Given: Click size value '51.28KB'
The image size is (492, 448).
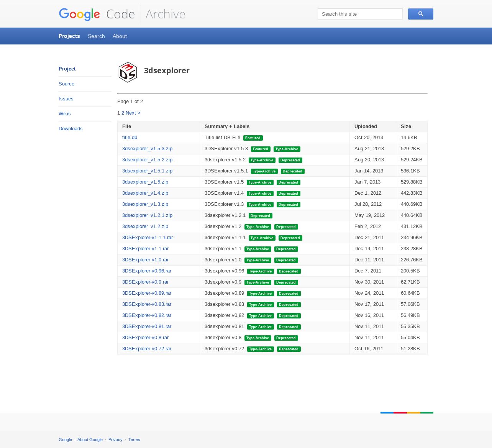Looking at the screenshot, I should point(410,349).
